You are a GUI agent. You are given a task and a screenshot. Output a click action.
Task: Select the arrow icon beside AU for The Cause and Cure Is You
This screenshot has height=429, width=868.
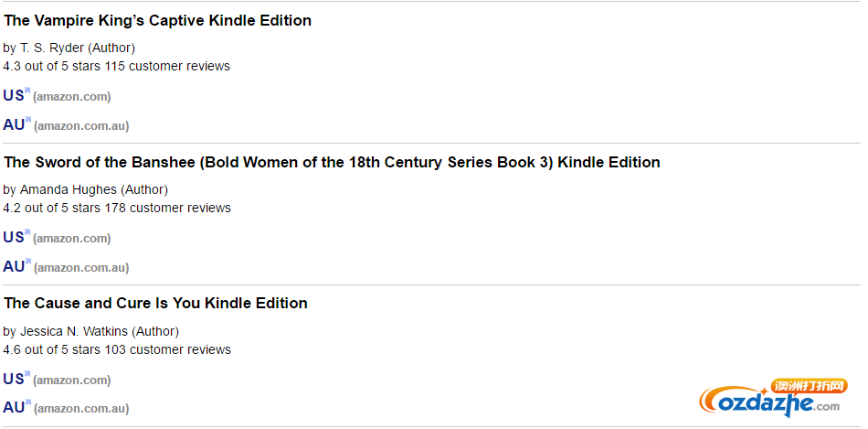(x=28, y=403)
